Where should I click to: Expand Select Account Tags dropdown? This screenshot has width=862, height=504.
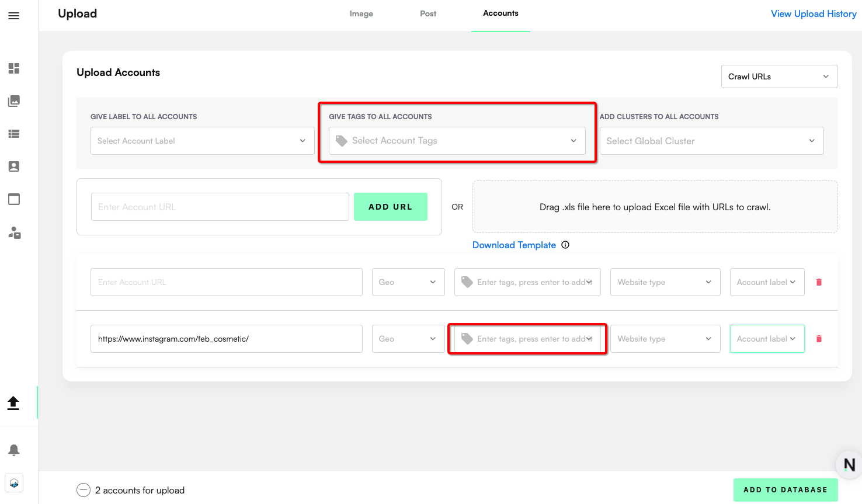pyautogui.click(x=457, y=141)
